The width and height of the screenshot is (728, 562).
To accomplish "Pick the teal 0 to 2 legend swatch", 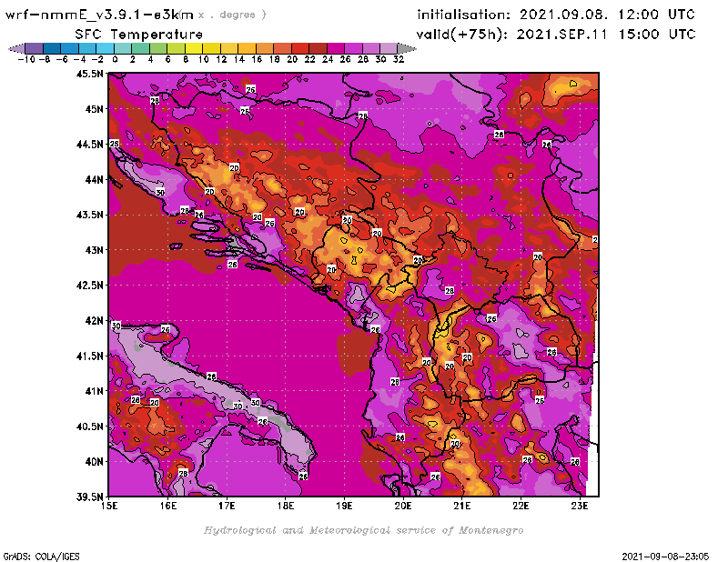I will [x=123, y=48].
